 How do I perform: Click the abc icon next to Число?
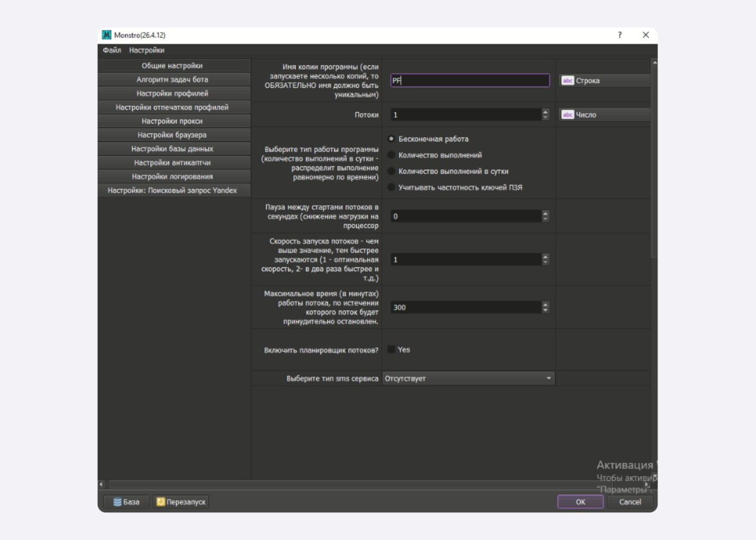tap(568, 114)
